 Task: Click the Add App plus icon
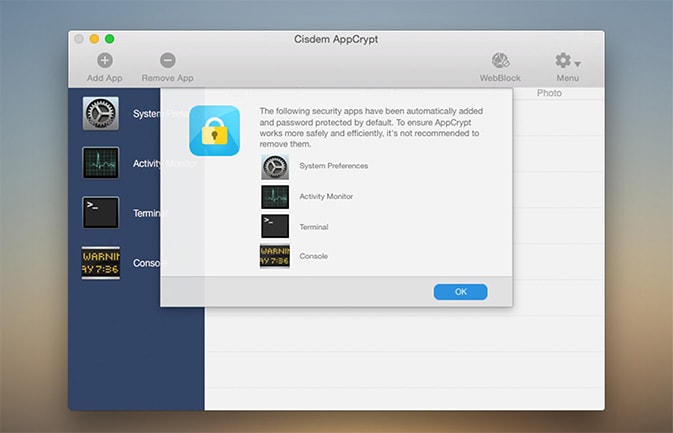click(105, 61)
